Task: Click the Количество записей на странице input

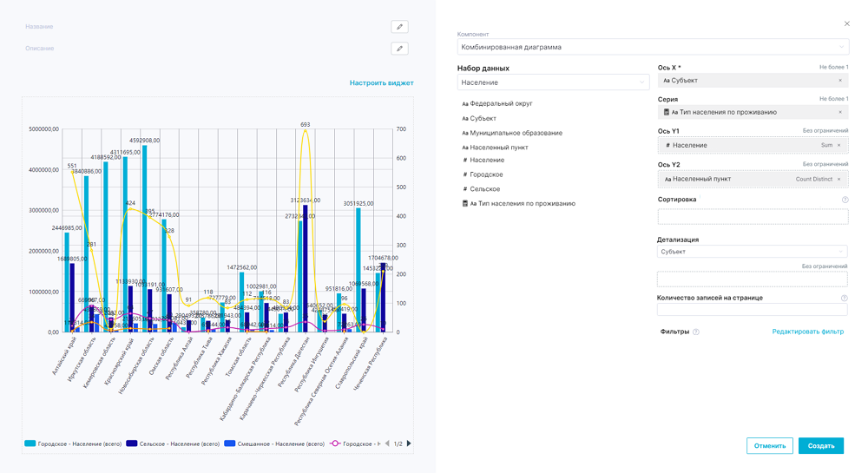Action: tap(752, 310)
